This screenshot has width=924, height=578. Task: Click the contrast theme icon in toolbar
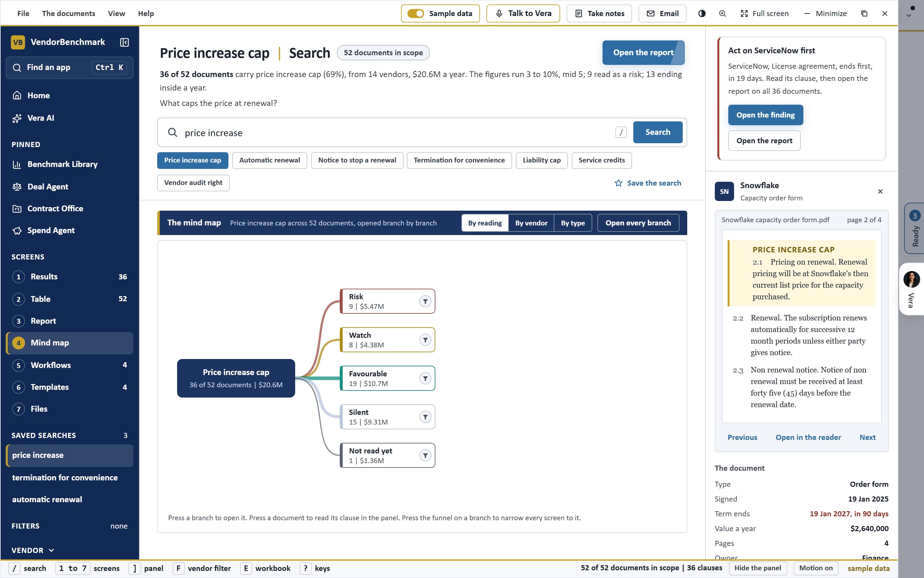point(702,13)
